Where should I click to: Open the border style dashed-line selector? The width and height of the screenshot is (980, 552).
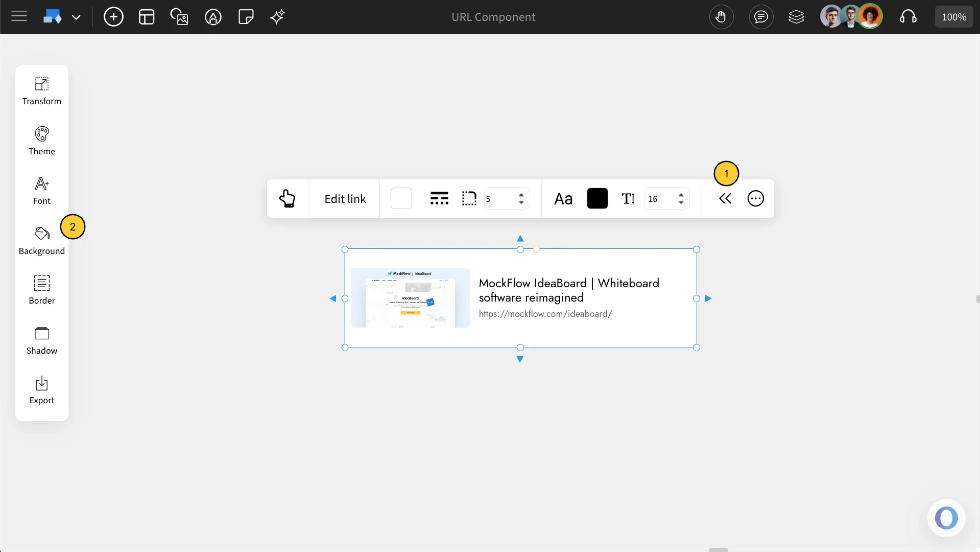[439, 199]
